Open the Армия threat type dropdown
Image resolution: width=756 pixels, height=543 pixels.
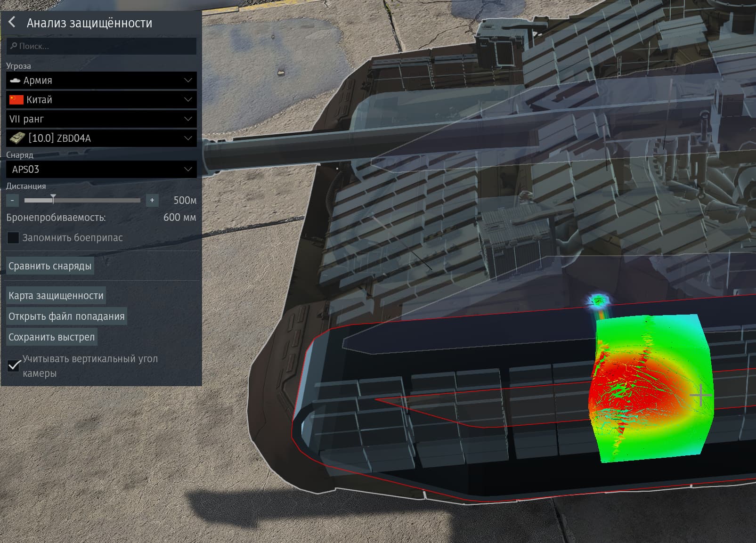point(101,81)
